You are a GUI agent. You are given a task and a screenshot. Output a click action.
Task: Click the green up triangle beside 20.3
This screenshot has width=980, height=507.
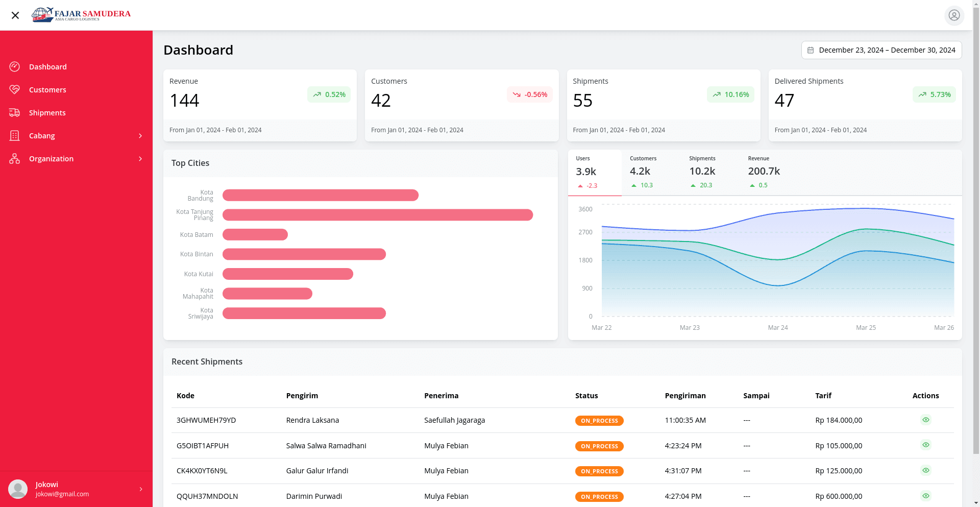pyautogui.click(x=693, y=185)
